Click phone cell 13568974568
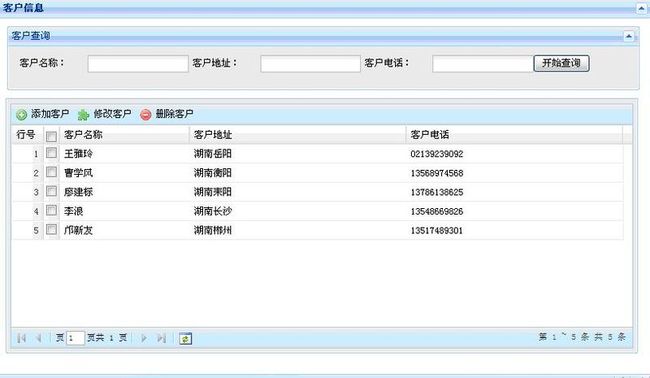Screen dimensions: 650x378 point(437,173)
